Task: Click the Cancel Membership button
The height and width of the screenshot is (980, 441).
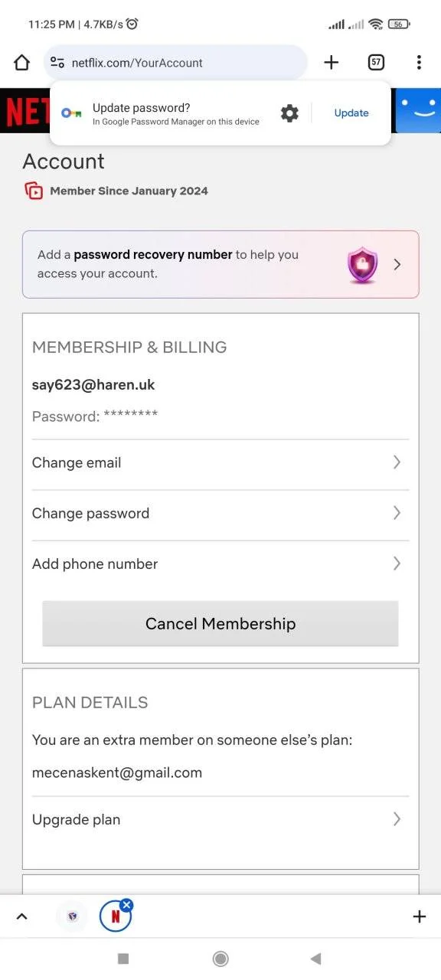Action: click(220, 623)
